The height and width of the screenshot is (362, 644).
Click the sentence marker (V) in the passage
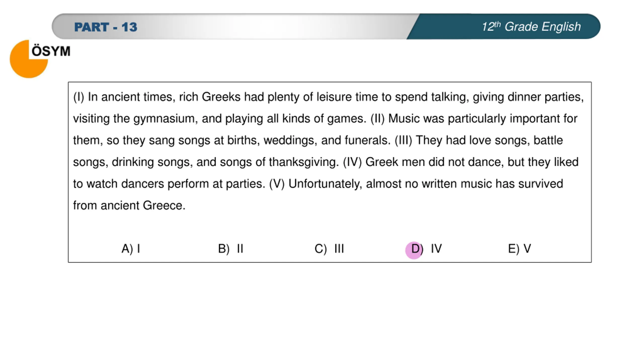[x=277, y=184]
